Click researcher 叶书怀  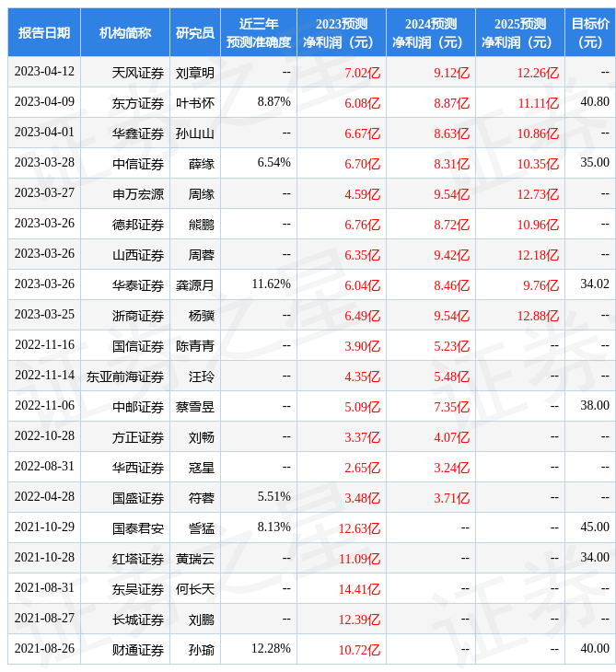pyautogui.click(x=195, y=103)
